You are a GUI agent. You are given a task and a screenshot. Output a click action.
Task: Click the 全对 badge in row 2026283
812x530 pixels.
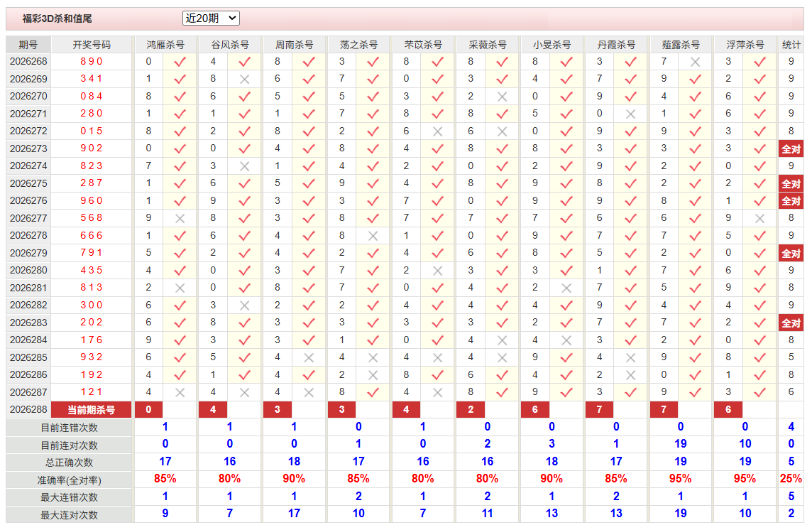[791, 323]
